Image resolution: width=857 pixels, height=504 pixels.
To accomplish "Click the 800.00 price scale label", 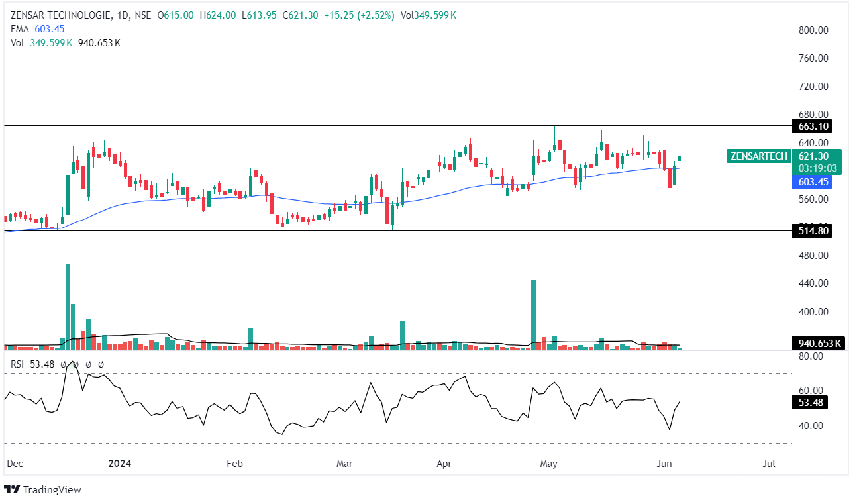I will coord(813,30).
